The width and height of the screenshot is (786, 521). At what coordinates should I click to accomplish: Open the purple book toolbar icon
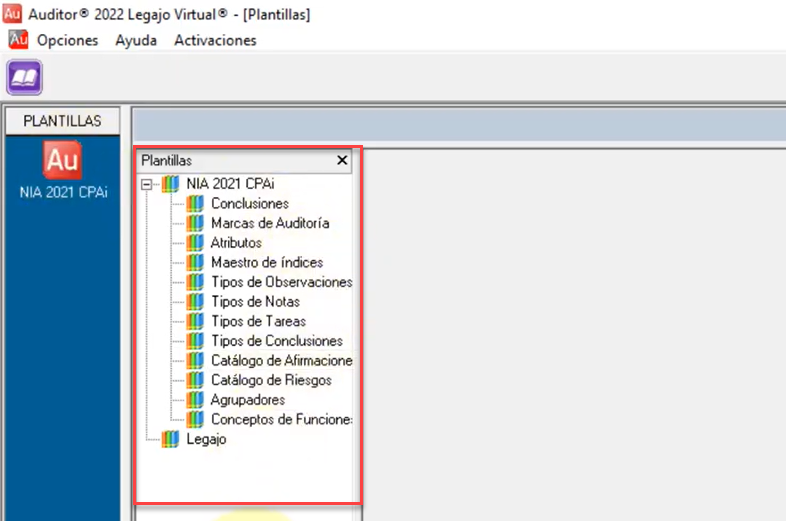[x=24, y=77]
